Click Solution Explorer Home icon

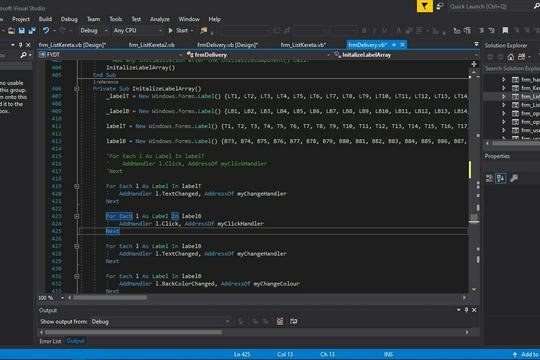511,57
